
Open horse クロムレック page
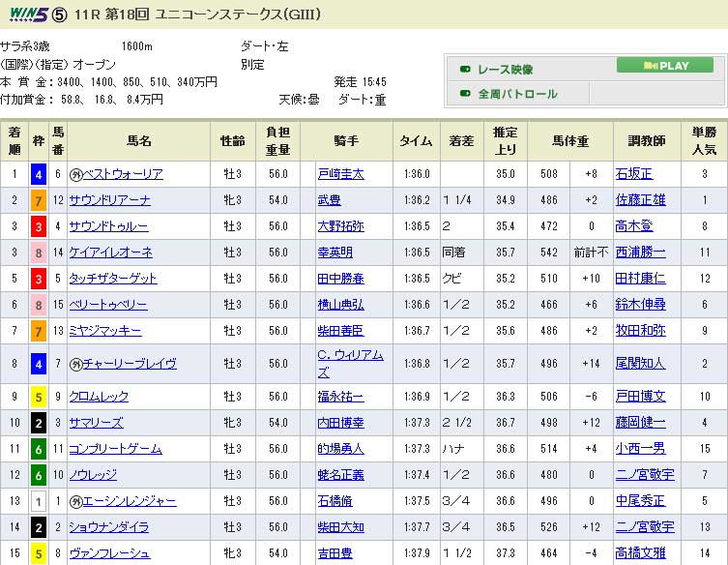click(x=99, y=397)
